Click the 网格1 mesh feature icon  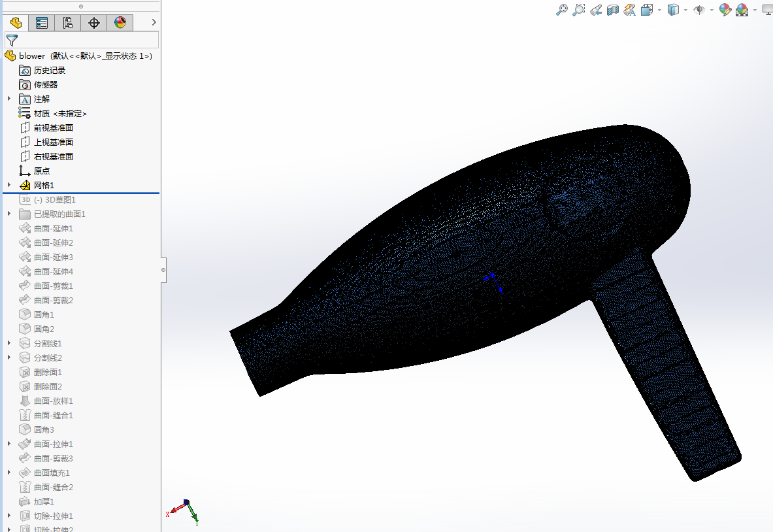pyautogui.click(x=25, y=186)
